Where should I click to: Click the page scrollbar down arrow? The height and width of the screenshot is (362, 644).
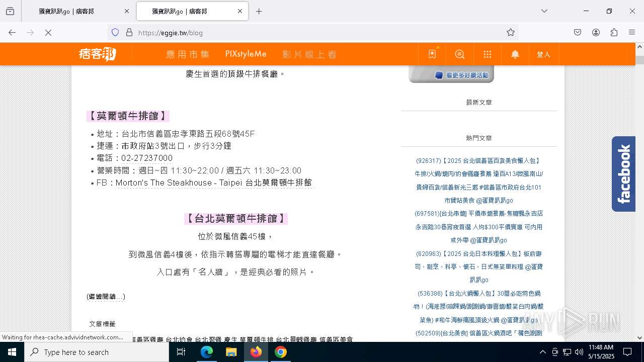pos(639,338)
